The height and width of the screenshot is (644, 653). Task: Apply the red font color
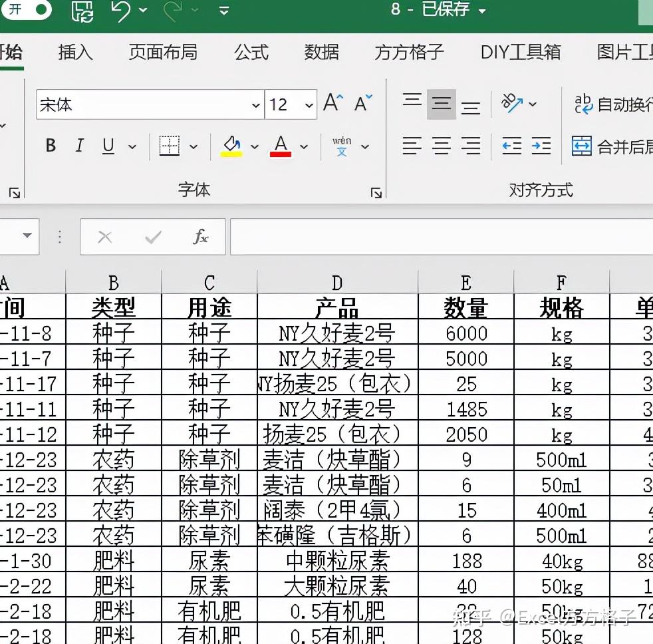(281, 146)
